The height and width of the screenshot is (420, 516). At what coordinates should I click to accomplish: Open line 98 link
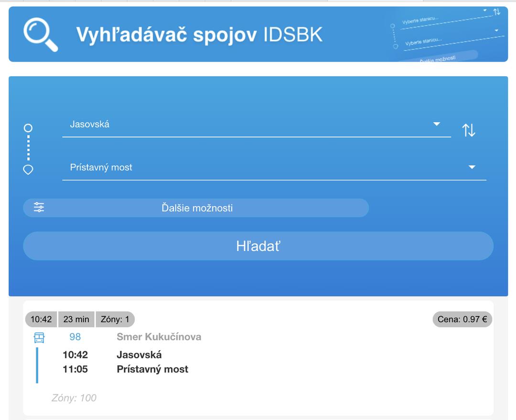[75, 337]
